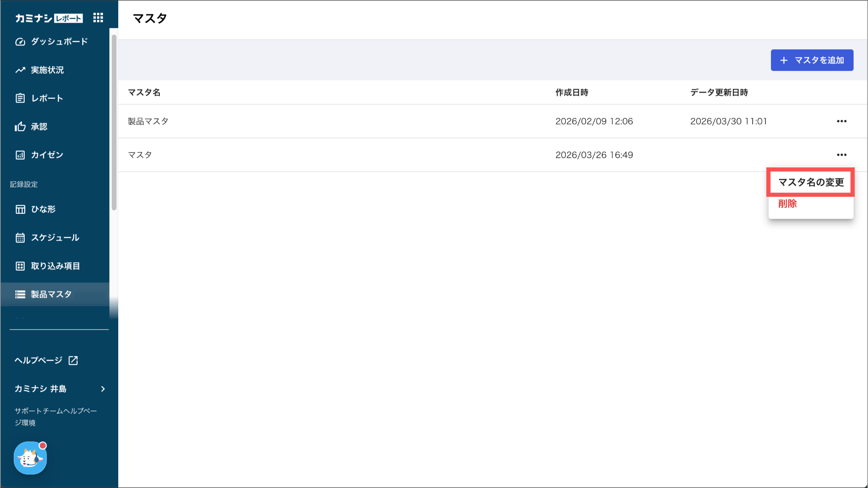Click the マスタを追加 button

(812, 60)
